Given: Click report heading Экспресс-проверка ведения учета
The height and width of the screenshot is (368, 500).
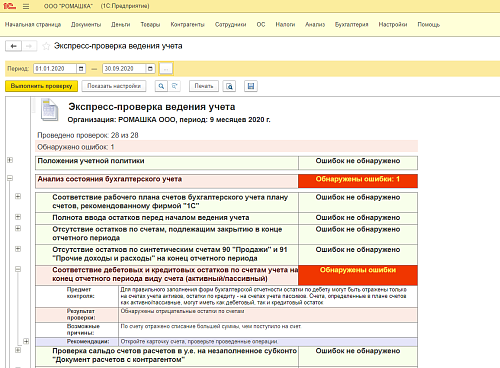Looking at the screenshot, I should tap(152, 107).
